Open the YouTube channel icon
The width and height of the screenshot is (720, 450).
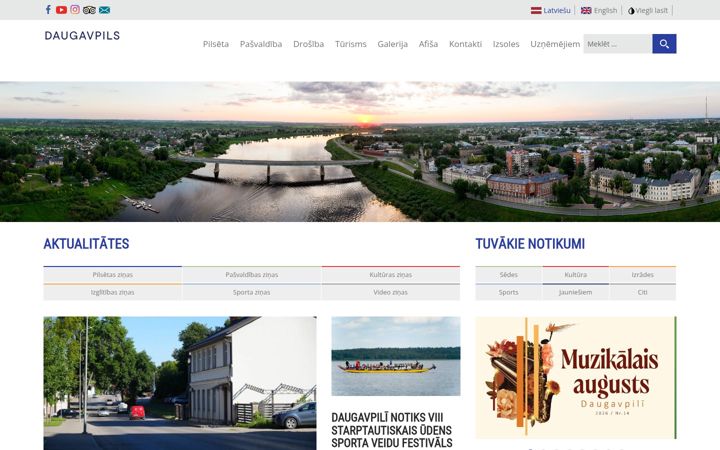(62, 10)
